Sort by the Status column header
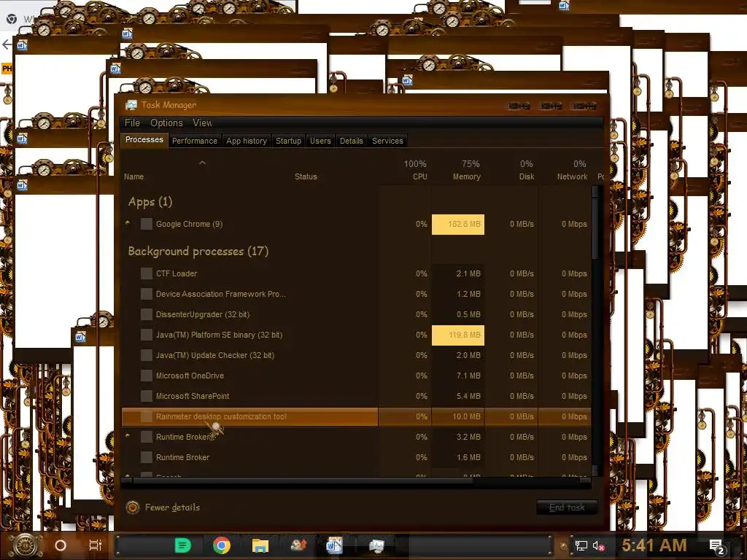 (x=306, y=176)
